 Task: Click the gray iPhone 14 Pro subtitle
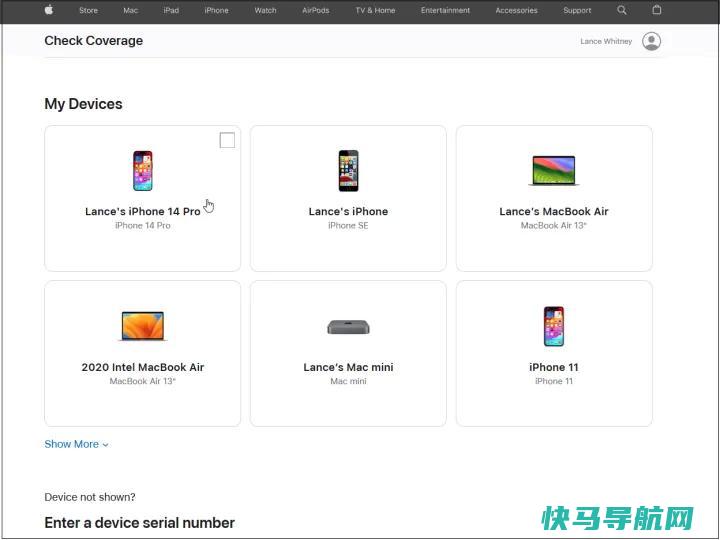click(143, 225)
